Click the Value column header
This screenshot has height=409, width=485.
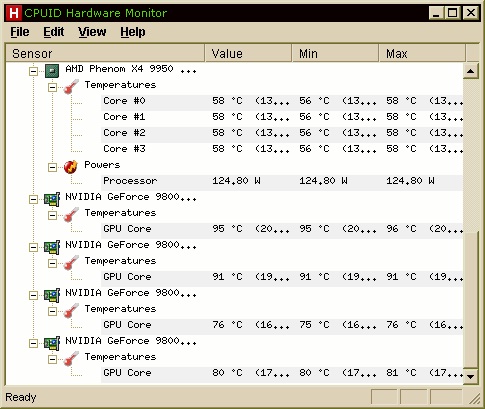point(248,53)
